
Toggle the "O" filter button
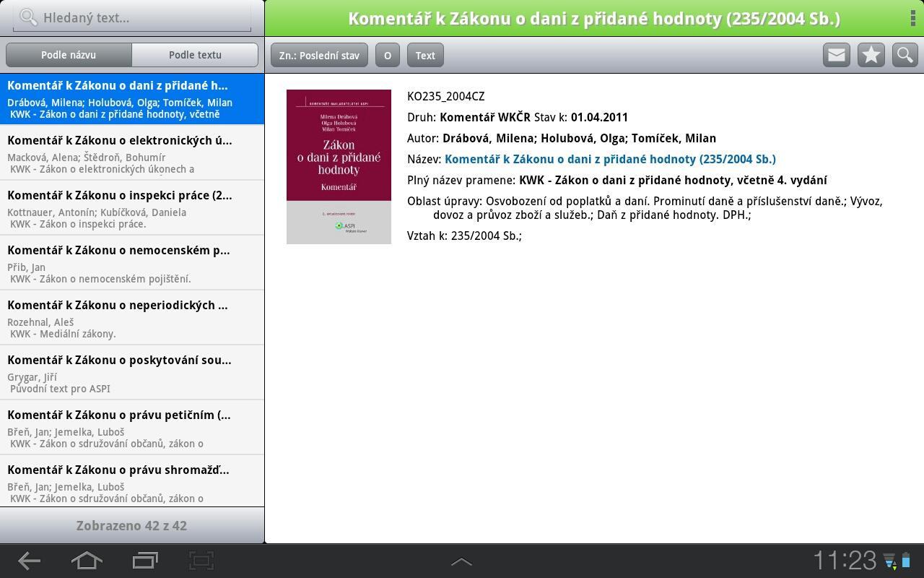(387, 55)
